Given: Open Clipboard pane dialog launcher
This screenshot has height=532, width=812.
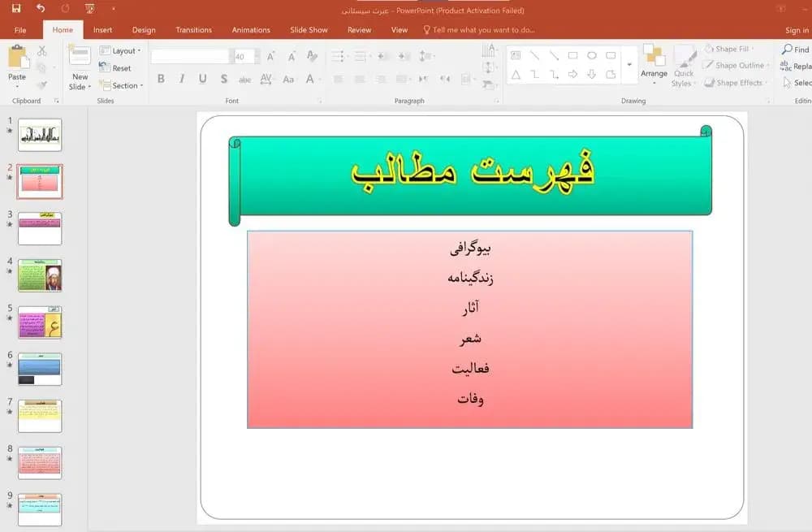Looking at the screenshot, I should tap(57, 101).
